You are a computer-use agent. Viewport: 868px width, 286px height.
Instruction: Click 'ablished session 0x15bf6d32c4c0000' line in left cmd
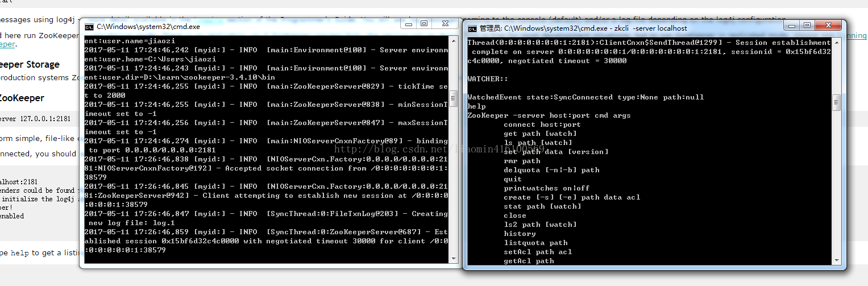pos(266,241)
